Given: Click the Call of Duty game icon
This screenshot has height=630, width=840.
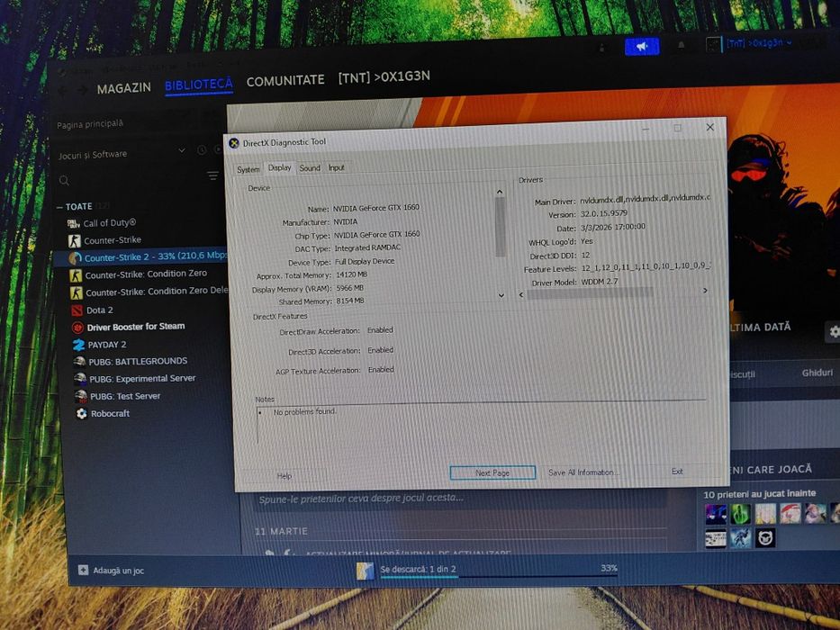Looking at the screenshot, I should 74,223.
